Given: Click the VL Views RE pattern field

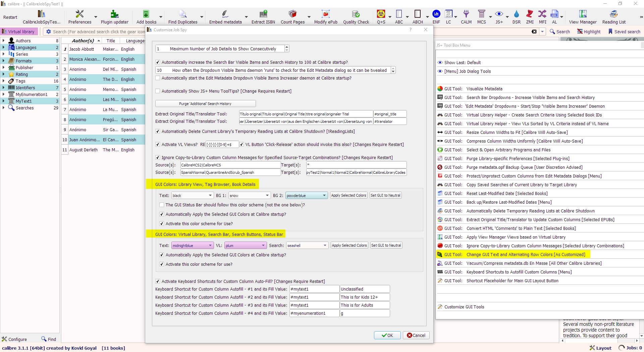Looking at the screenshot, I should pos(222,145).
